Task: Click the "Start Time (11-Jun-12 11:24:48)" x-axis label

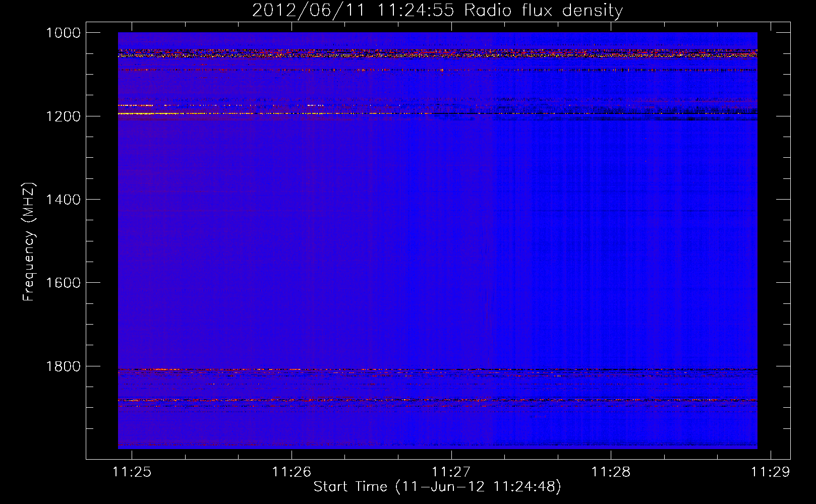Action: tap(437, 486)
